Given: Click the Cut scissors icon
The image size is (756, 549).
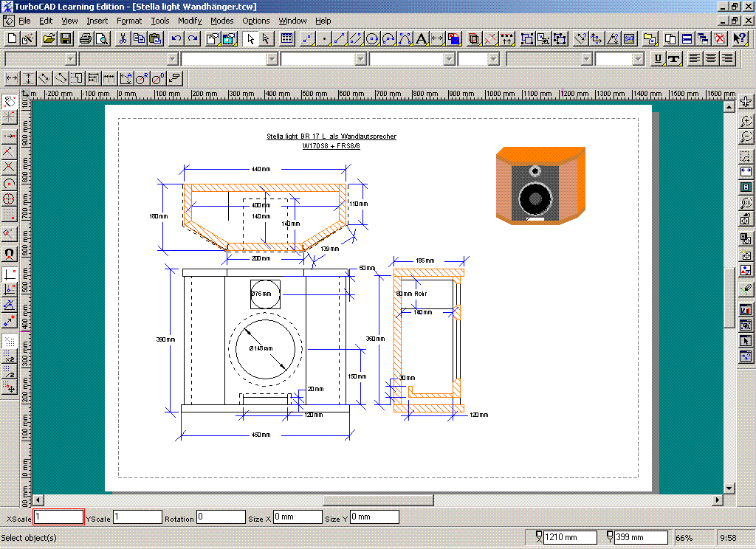Looking at the screenshot, I should tap(123, 38).
